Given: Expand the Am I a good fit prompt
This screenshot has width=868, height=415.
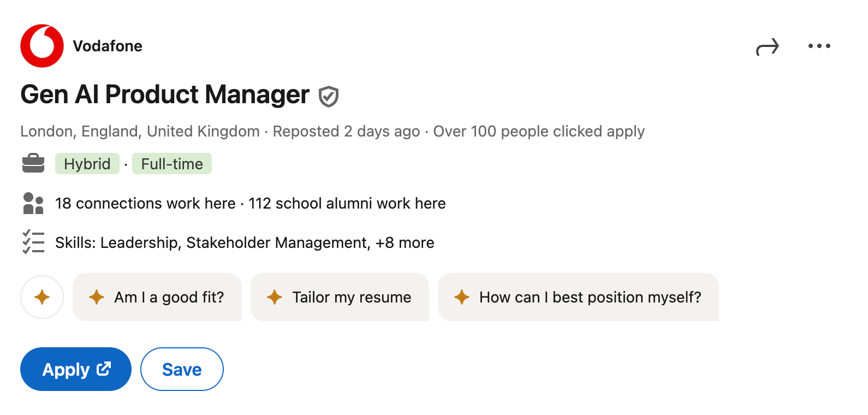Looking at the screenshot, I should (157, 297).
